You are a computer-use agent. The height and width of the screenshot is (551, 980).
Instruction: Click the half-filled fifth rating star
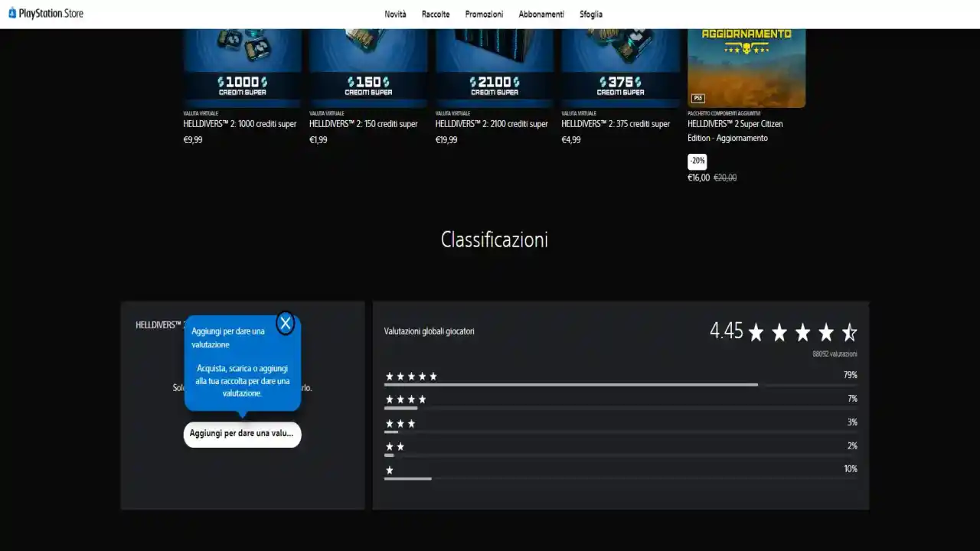tap(849, 332)
